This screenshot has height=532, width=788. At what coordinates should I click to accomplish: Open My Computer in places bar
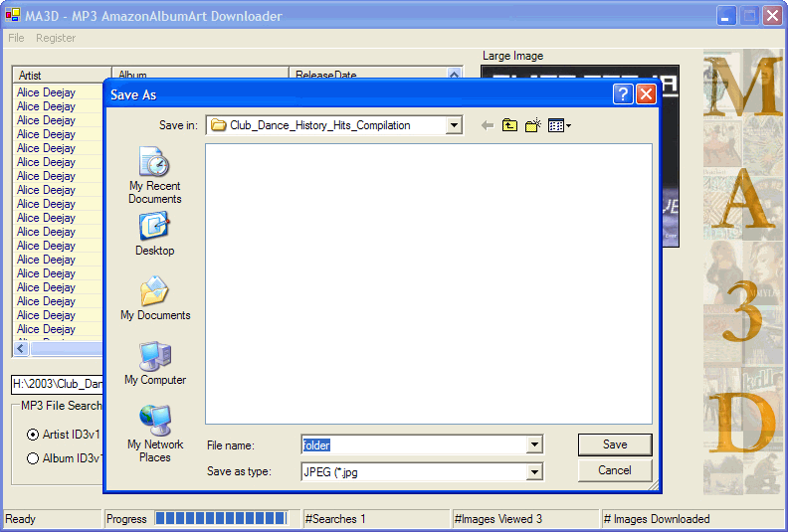tap(155, 364)
